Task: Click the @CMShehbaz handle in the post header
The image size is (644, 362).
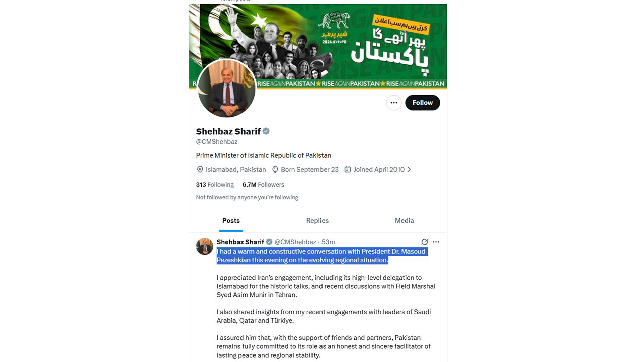Action: click(295, 242)
